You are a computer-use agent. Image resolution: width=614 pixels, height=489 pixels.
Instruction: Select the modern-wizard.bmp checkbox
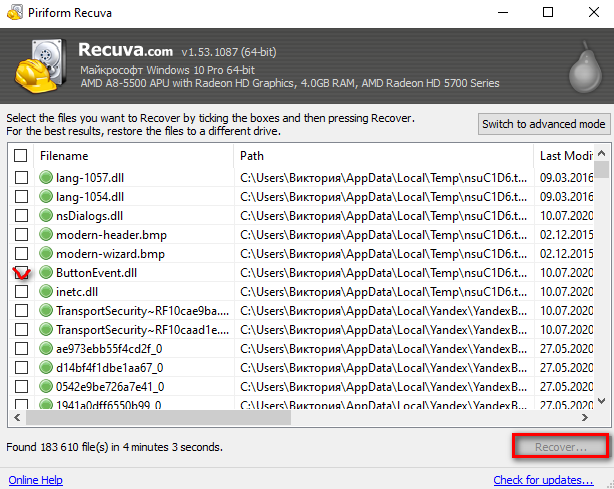pyautogui.click(x=22, y=253)
